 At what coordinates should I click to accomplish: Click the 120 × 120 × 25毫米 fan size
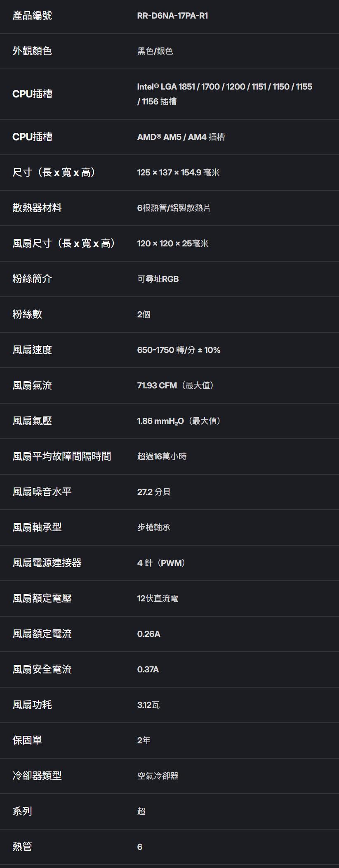pyautogui.click(x=172, y=244)
